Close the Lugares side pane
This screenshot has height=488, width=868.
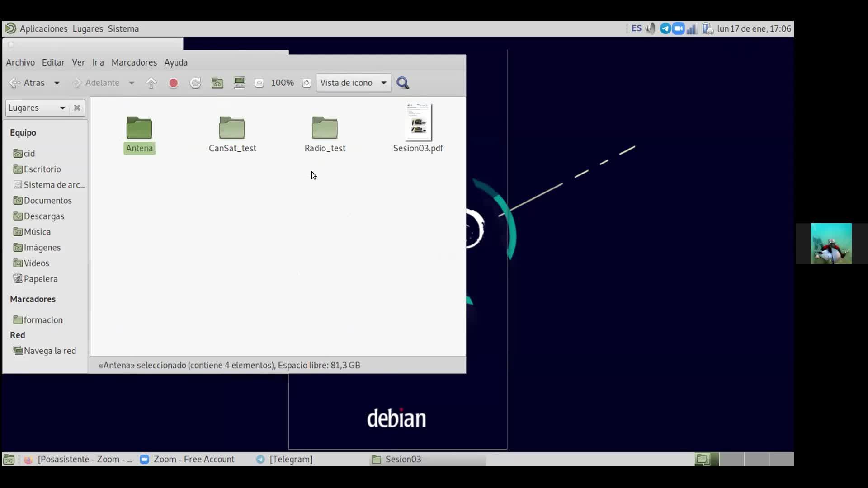tap(77, 108)
